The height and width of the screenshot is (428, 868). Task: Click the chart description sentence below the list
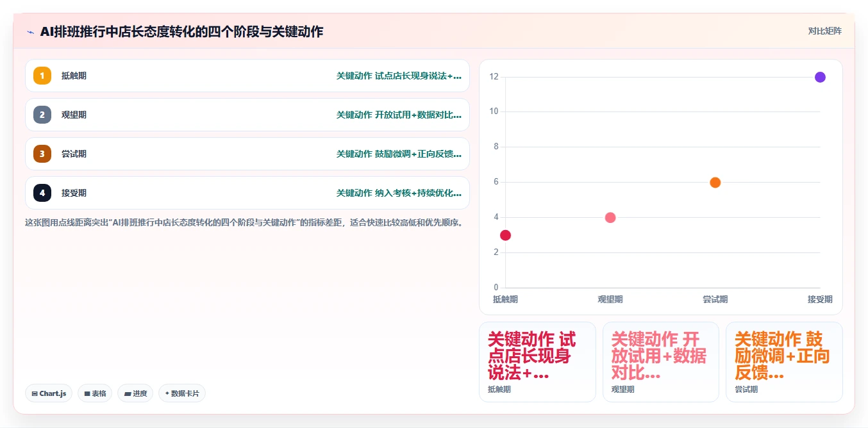click(x=244, y=223)
